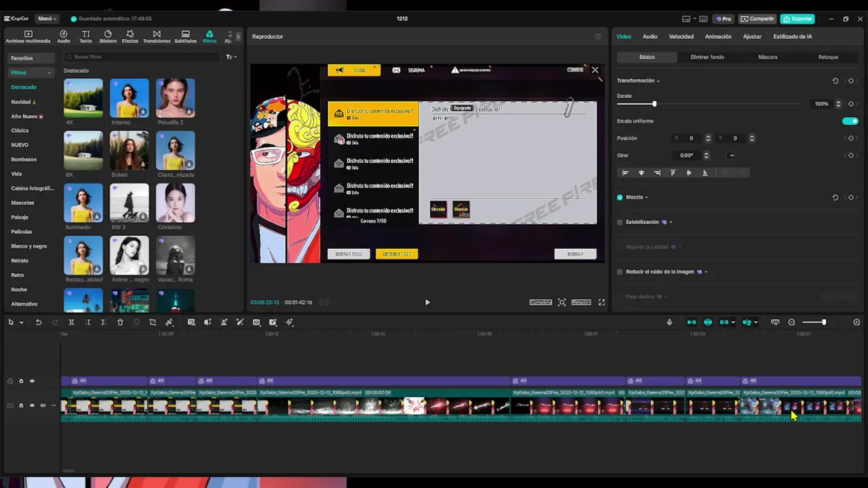Select the Eliminar fondo sub-tab
Image resolution: width=868 pixels, height=488 pixels.
tap(707, 57)
